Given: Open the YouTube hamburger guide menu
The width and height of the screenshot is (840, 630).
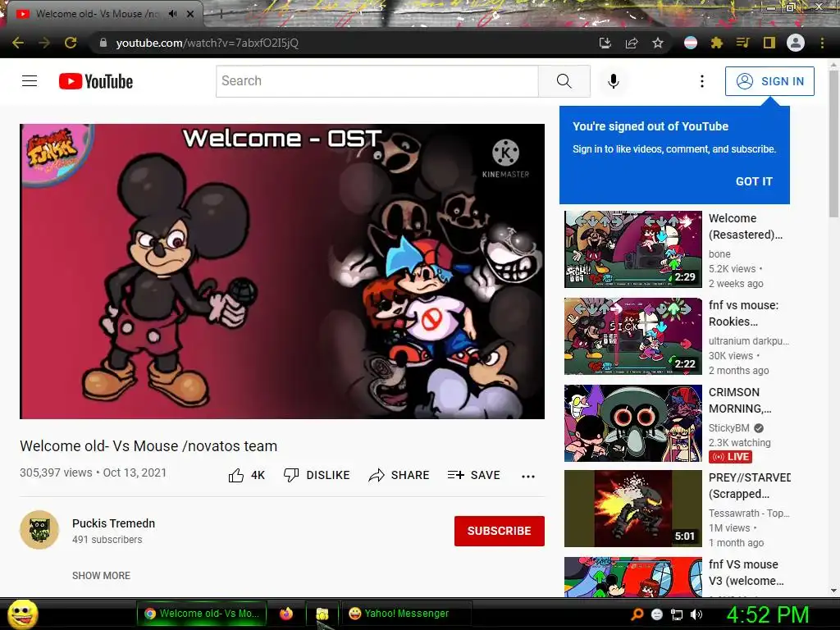Looking at the screenshot, I should click(x=30, y=81).
